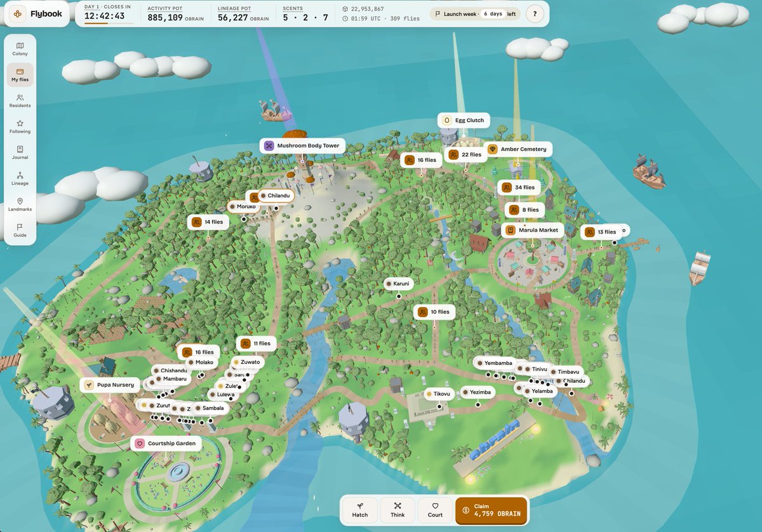762x532 pixels.
Task: Select the Amber Cemetery landmark
Action: (518, 149)
